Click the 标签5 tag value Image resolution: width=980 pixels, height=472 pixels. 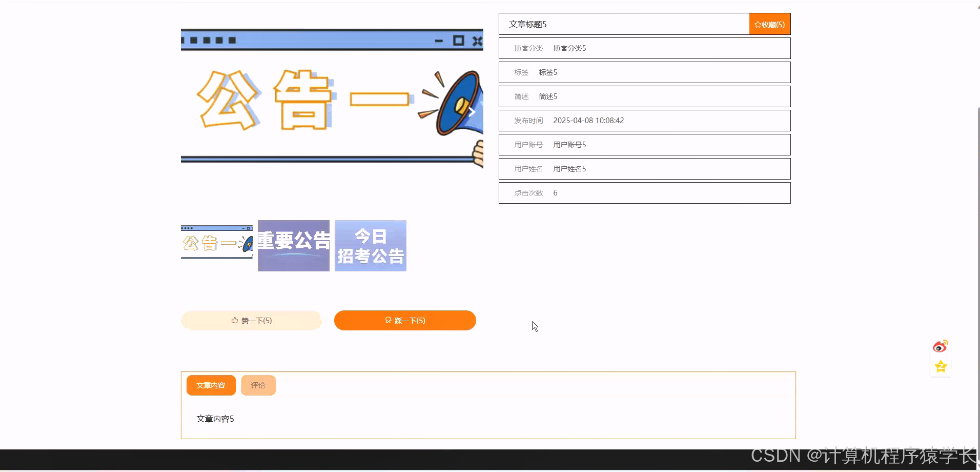click(548, 72)
